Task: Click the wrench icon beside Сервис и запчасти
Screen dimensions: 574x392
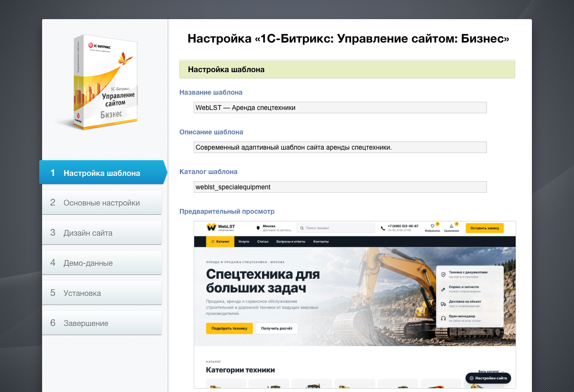Action: click(443, 289)
